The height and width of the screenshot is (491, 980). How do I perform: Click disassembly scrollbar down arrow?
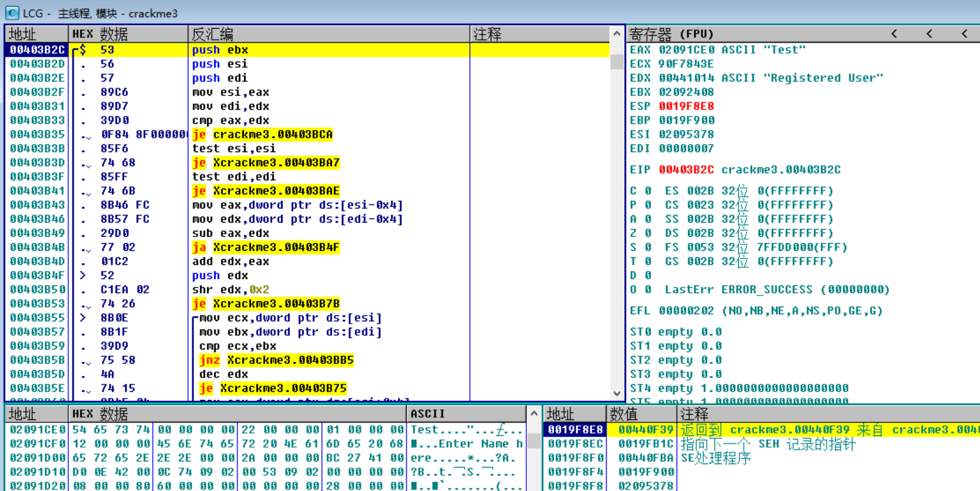[x=617, y=394]
